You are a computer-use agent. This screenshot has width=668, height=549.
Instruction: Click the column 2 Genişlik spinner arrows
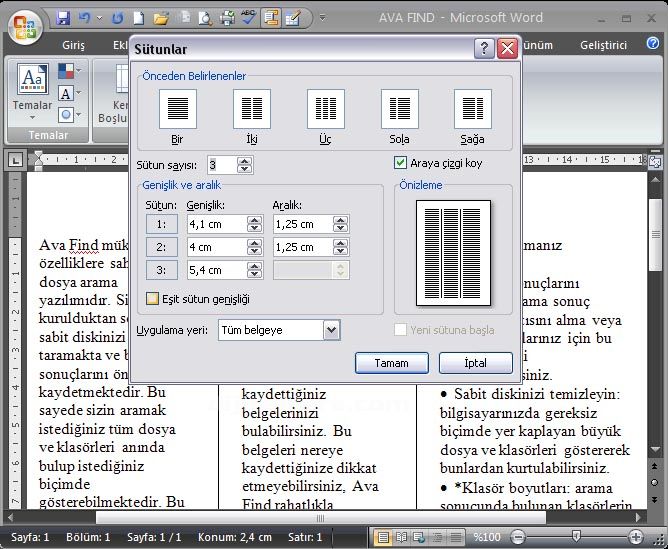pyautogui.click(x=254, y=247)
